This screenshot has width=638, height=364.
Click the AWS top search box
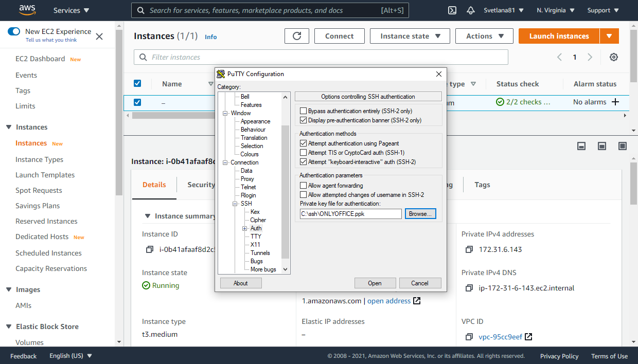coord(270,10)
